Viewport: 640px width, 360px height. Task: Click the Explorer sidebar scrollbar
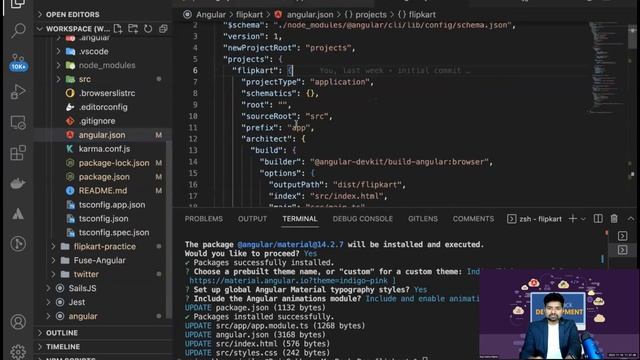[168, 229]
